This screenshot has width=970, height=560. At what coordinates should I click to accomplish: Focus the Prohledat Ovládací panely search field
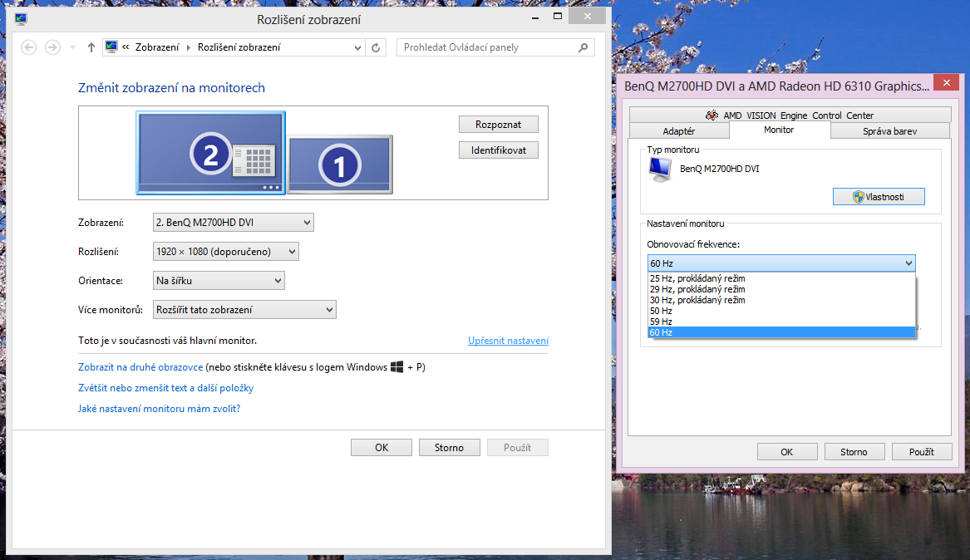(495, 47)
